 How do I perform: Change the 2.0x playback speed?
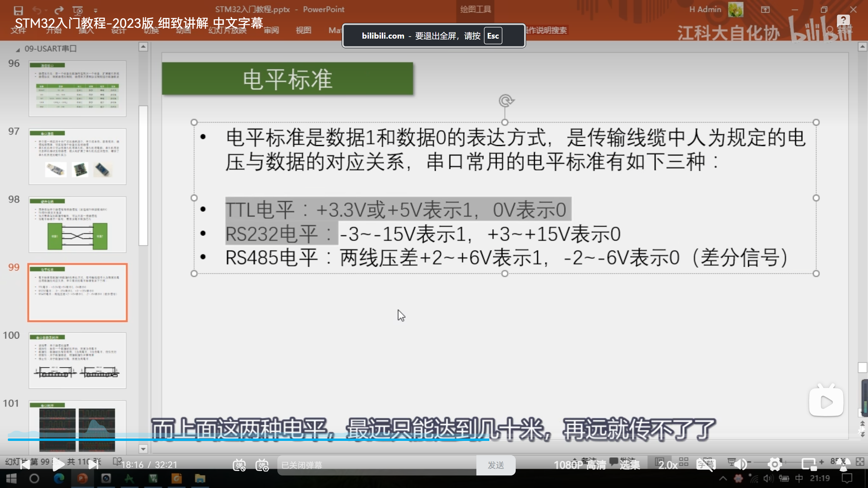click(x=668, y=465)
